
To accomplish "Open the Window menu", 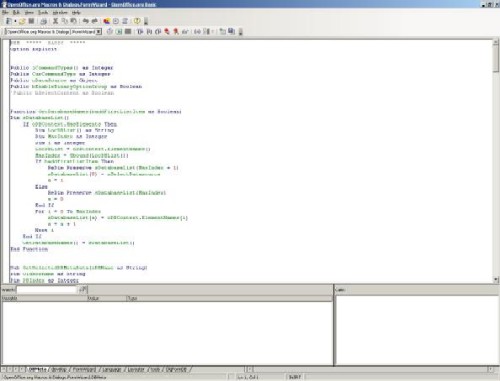I will click(60, 12).
